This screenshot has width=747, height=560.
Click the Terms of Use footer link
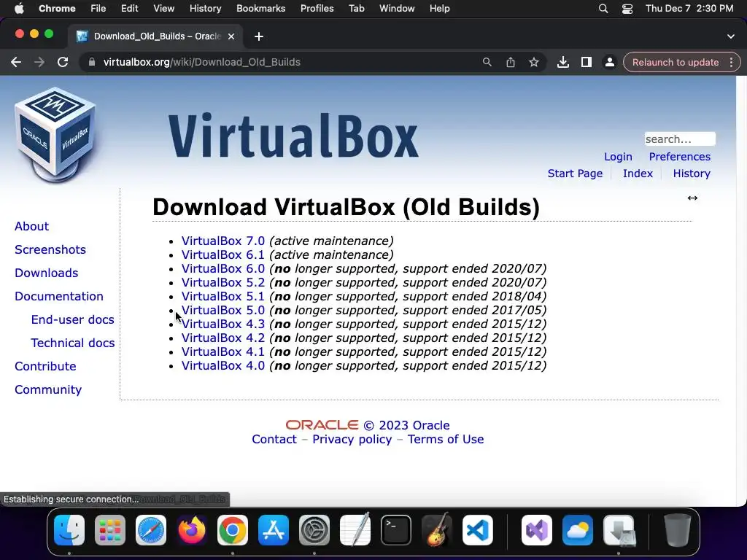(446, 439)
